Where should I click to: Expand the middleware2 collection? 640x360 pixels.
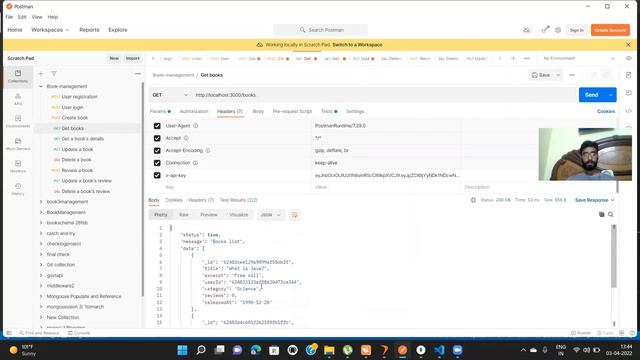pos(41,286)
